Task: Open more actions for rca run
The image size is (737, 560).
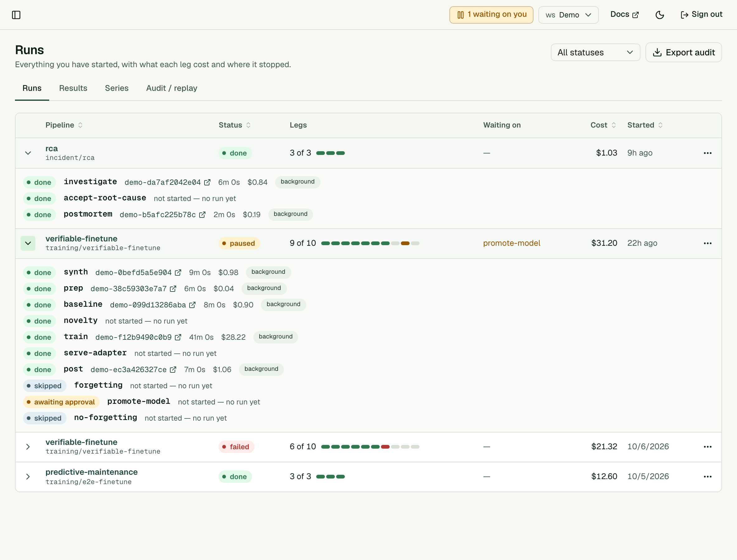Action: pos(708,153)
